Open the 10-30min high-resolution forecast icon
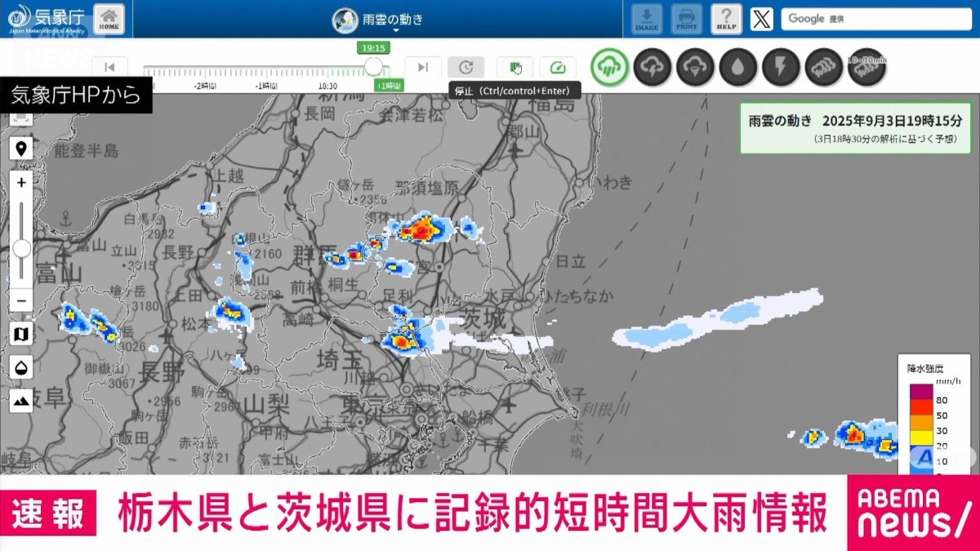The image size is (980, 551). [864, 67]
